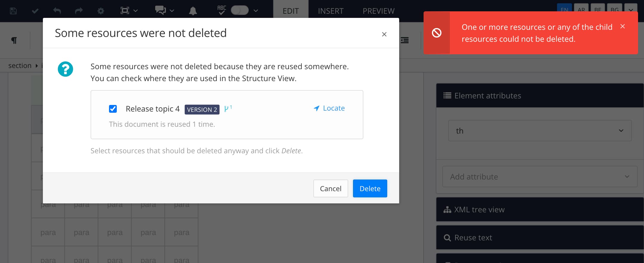Switch to the PREVIEW tab

[378, 11]
